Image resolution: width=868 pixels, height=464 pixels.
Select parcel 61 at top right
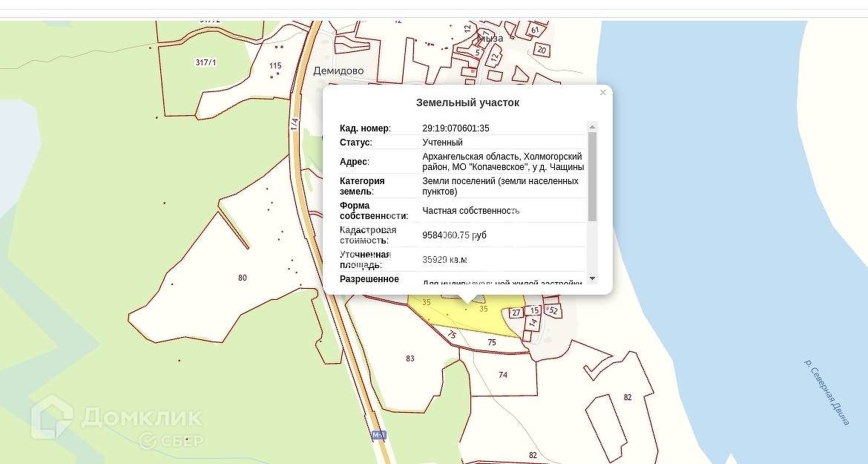(x=535, y=30)
